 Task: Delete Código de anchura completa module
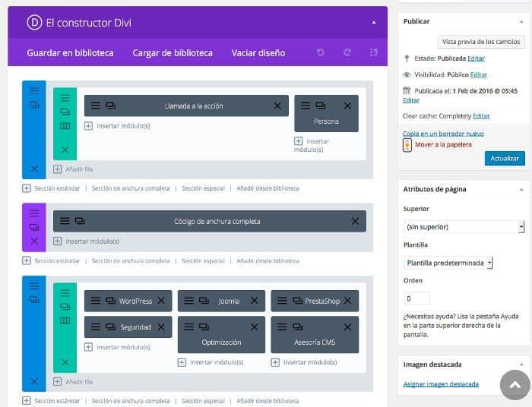point(355,221)
